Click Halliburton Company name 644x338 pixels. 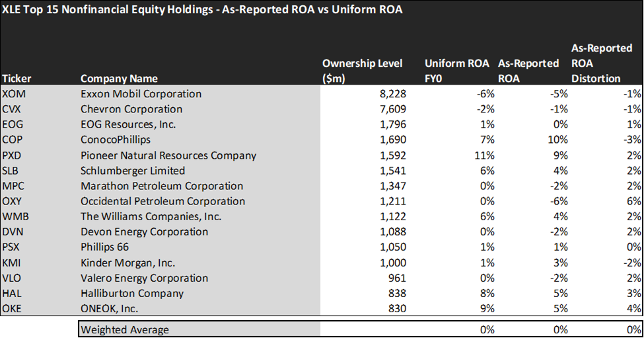[132, 294]
